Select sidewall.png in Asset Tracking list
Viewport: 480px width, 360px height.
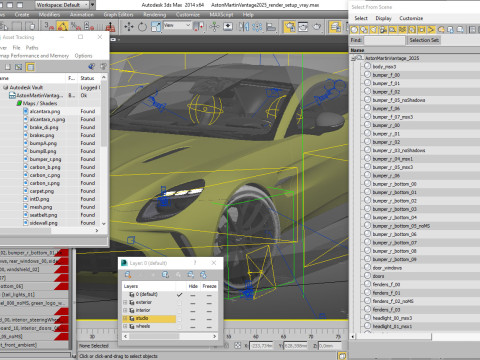[43, 223]
